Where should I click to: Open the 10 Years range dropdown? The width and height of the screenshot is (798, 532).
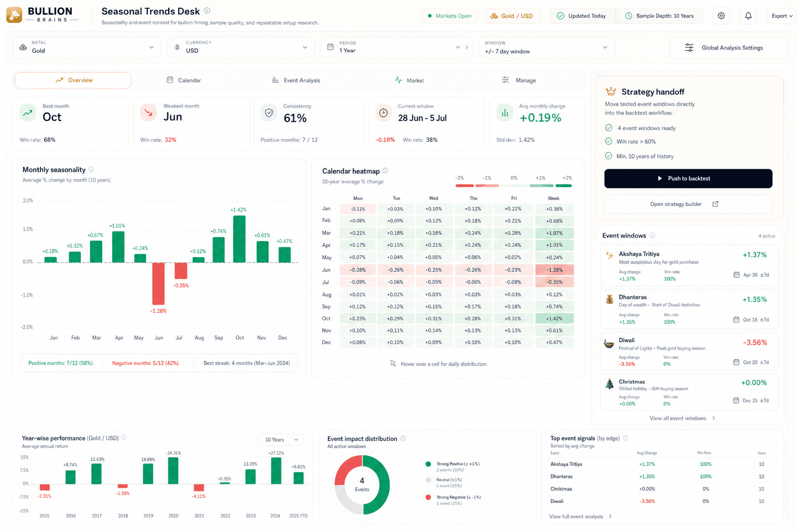pos(281,440)
